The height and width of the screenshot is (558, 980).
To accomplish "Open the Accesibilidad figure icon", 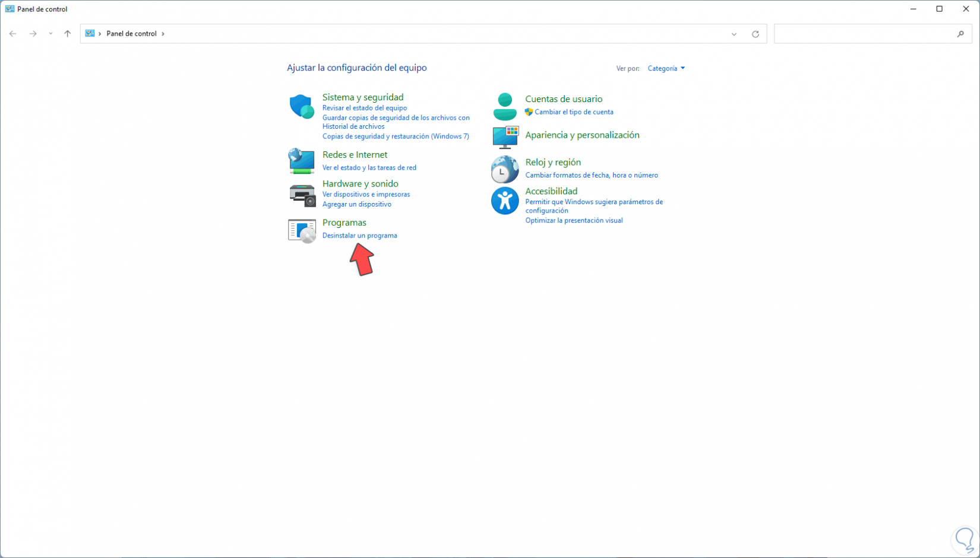I will (505, 201).
